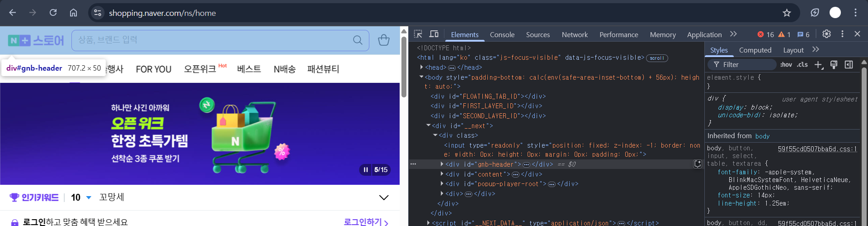Reload the page
This screenshot has width=868, height=226.
[53, 13]
